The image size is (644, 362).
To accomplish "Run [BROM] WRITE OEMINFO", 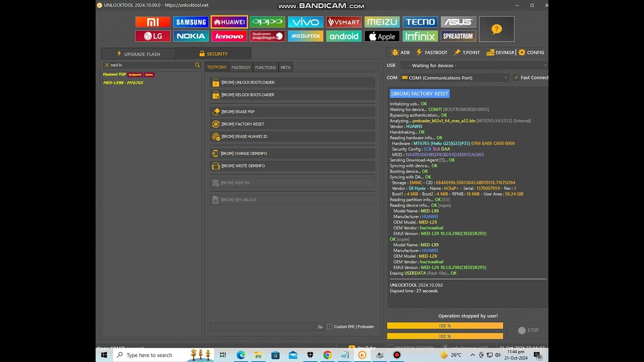I will [292, 166].
